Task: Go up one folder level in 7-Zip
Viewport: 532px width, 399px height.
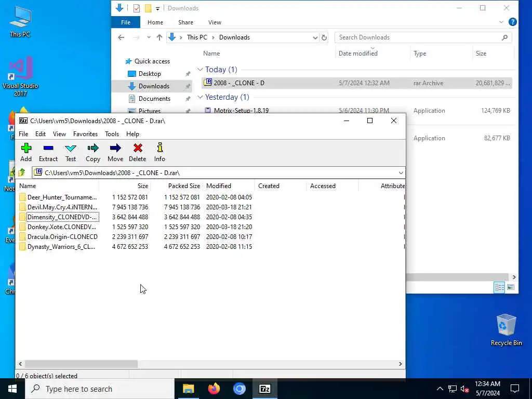Action: (x=22, y=172)
